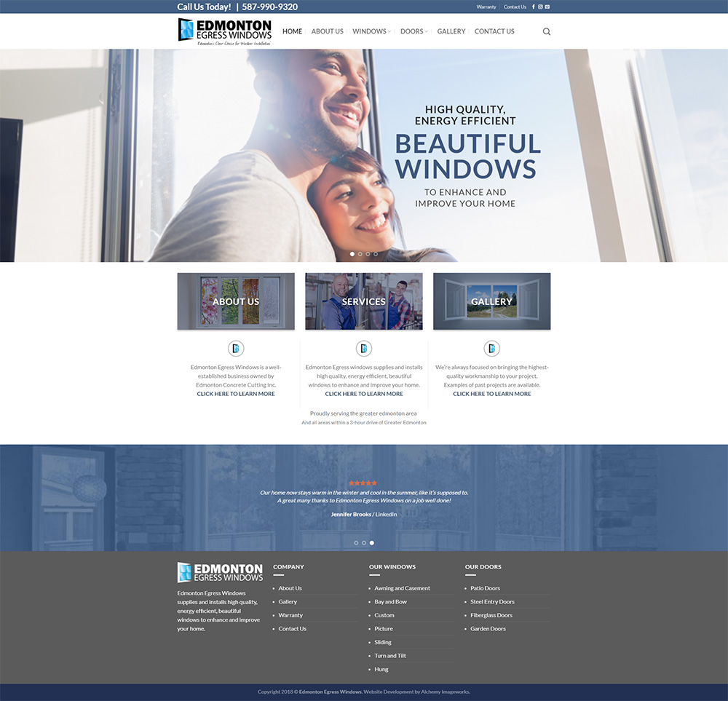Click the five-star testimonial rating
This screenshot has width=728, height=701.
363,483
